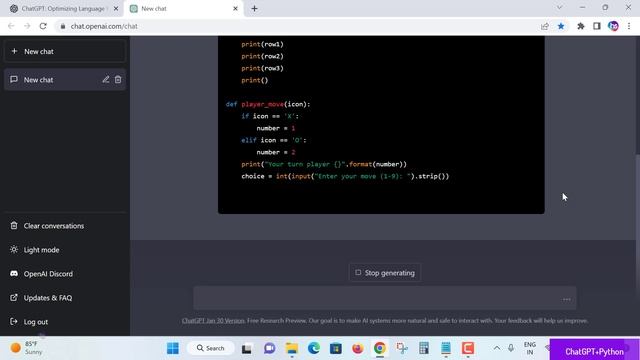
Task: Click the print(row1) code line
Action: [x=262, y=44]
